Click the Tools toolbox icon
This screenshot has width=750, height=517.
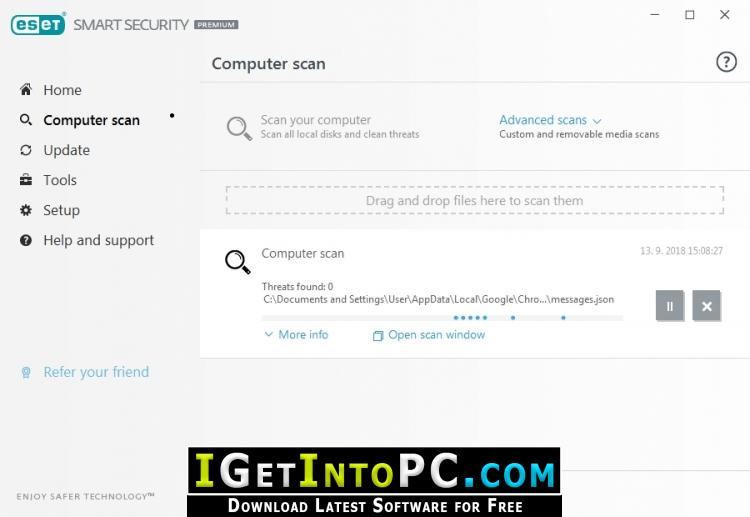click(26, 180)
